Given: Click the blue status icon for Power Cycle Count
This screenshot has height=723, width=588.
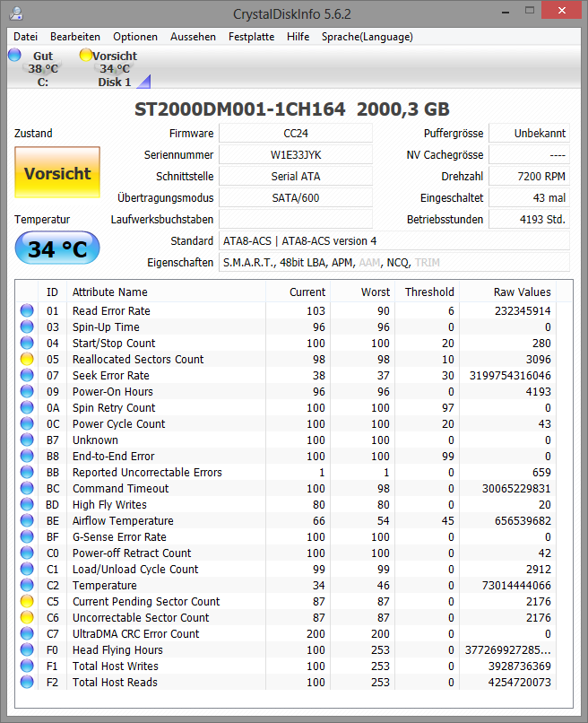Looking at the screenshot, I should (27, 423).
